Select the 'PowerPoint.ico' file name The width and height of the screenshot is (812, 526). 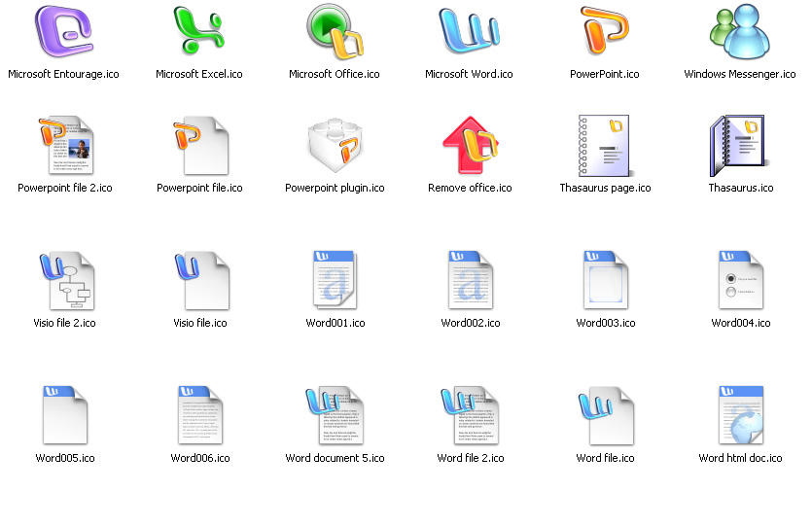click(x=605, y=75)
